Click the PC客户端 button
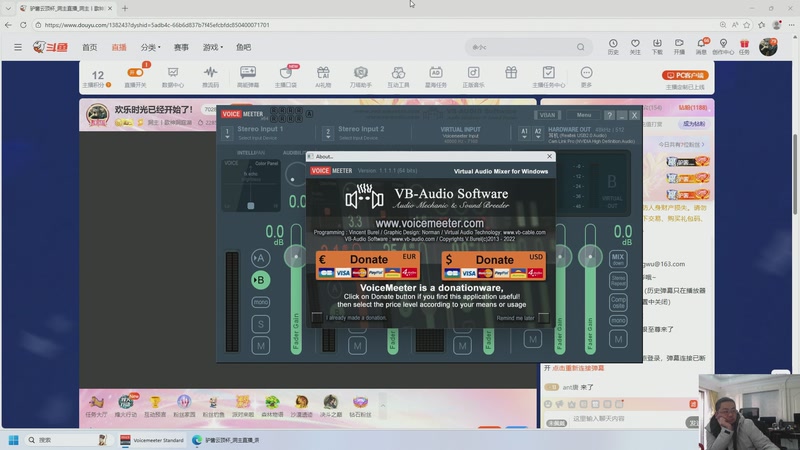The height and width of the screenshot is (450, 800). [685, 75]
